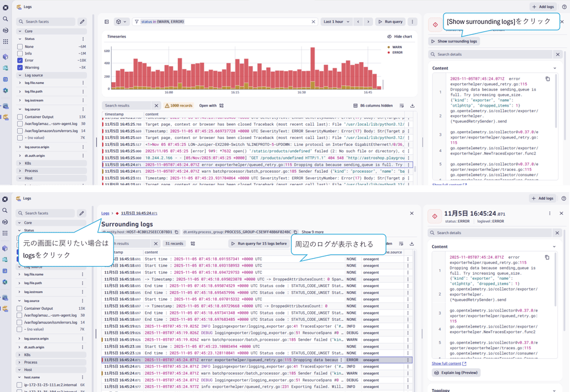The width and height of the screenshot is (570, 392).
Task: Click Hide chart above the timeseries
Action: click(x=399, y=36)
